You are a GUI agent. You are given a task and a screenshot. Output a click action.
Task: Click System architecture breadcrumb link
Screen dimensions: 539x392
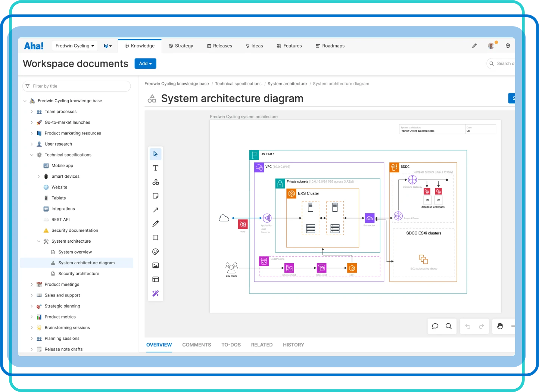pyautogui.click(x=287, y=84)
